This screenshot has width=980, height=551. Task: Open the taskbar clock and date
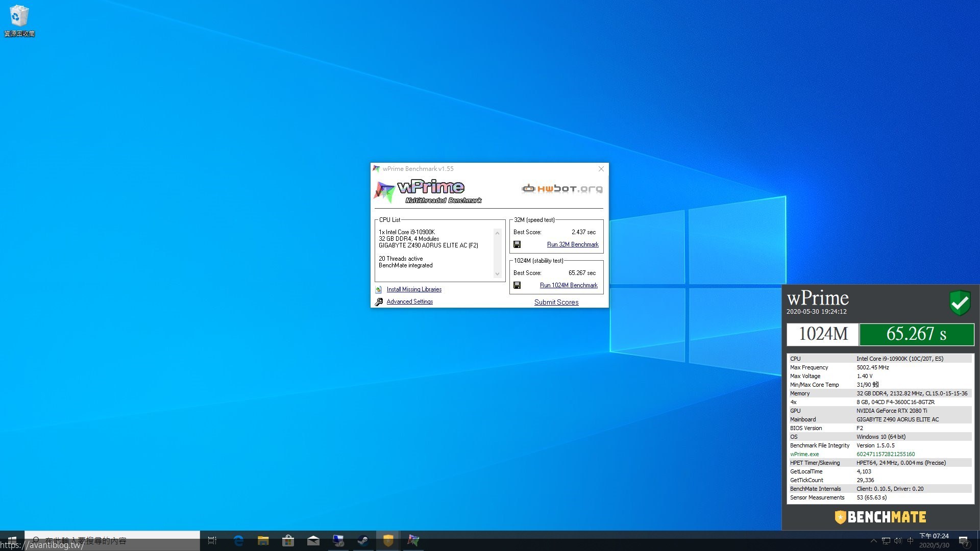(x=934, y=541)
